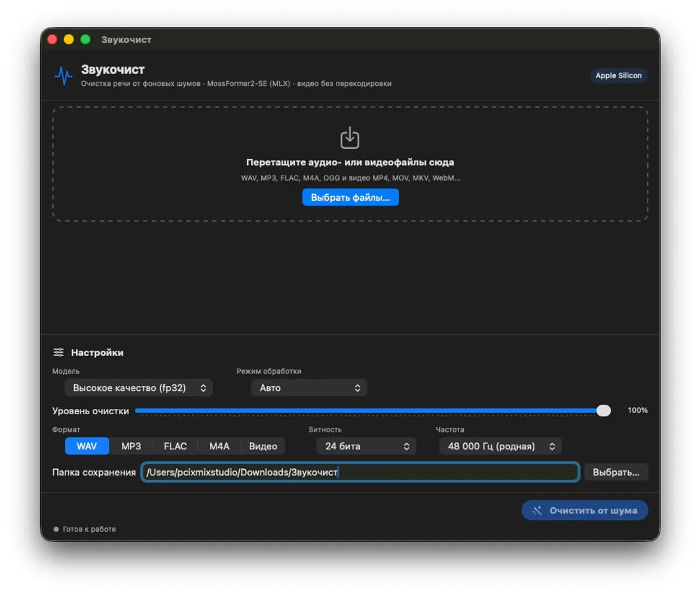The height and width of the screenshot is (594, 700).
Task: Click the subtitle mentioning MossFormer2-SE (MLX)
Action: pyautogui.click(x=236, y=83)
